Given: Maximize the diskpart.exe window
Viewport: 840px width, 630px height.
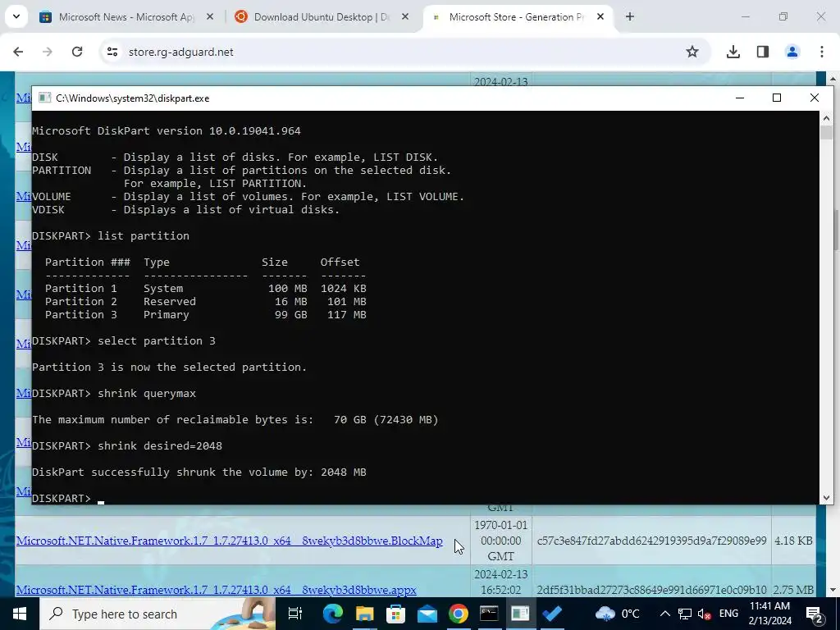Looking at the screenshot, I should pos(777,98).
